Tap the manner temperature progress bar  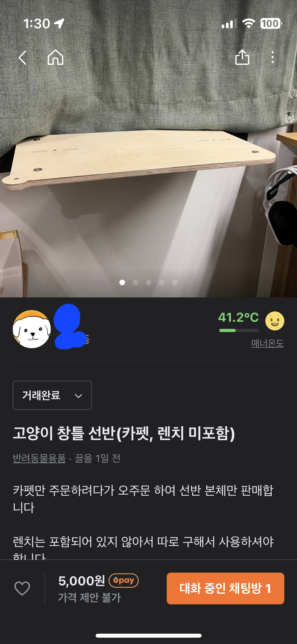tap(239, 330)
